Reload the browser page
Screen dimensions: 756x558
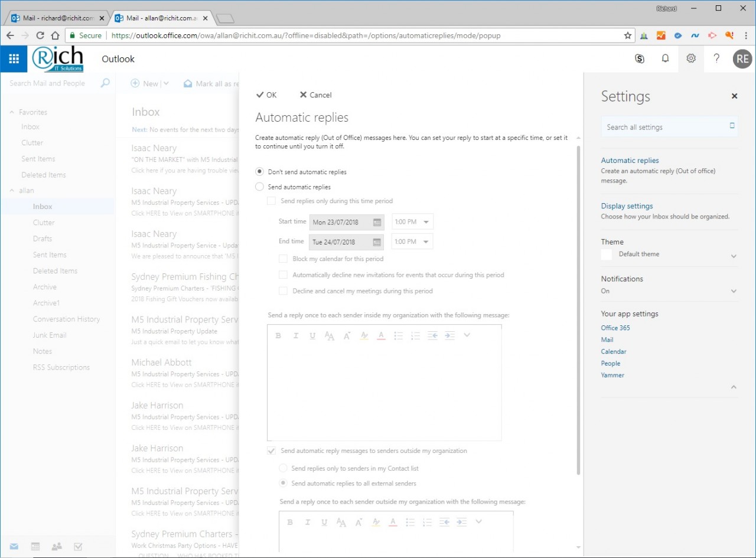(x=40, y=35)
